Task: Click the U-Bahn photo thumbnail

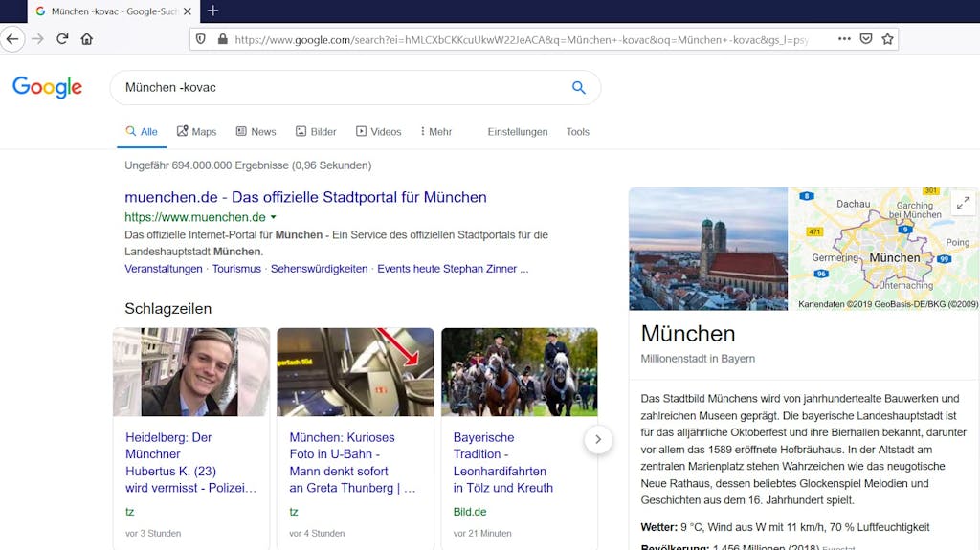Action: (x=355, y=372)
